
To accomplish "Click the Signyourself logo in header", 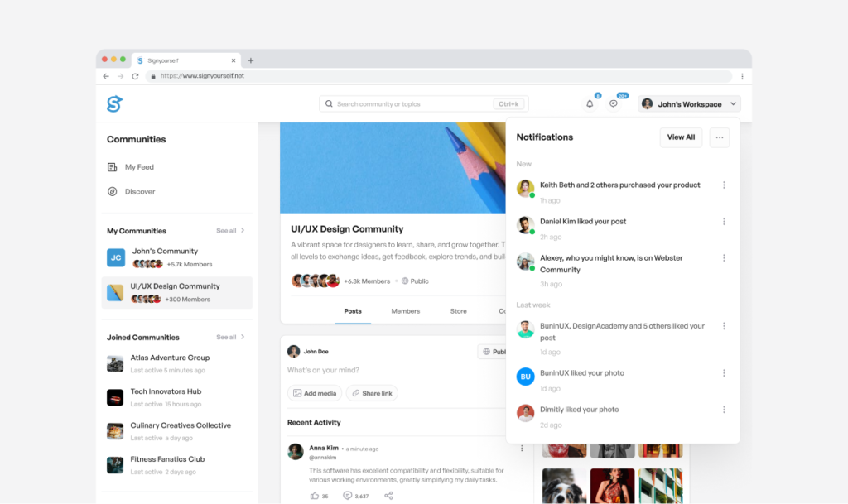I will [114, 104].
